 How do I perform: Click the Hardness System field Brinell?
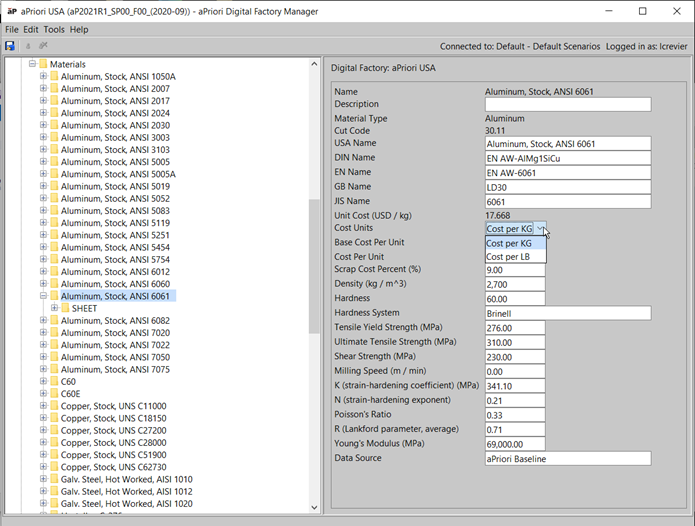568,313
